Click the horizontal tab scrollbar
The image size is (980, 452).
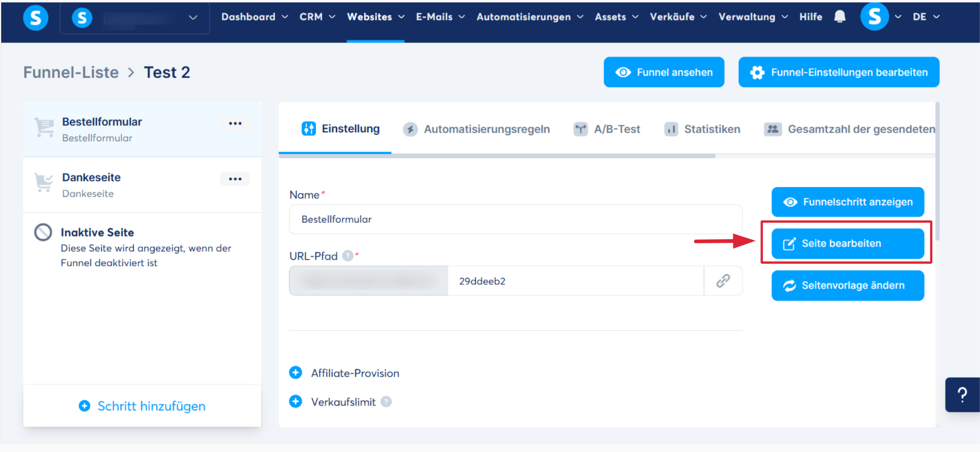click(x=497, y=156)
